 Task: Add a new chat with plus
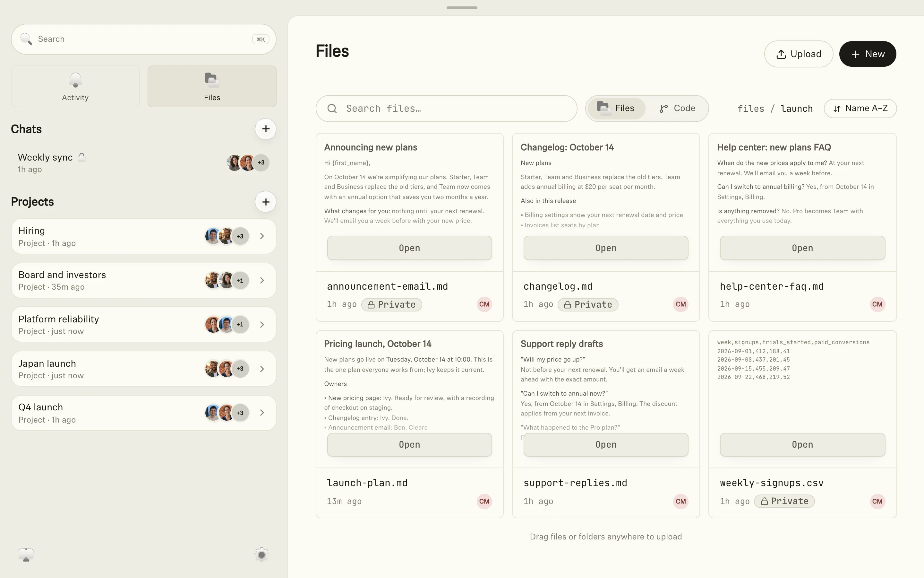[x=266, y=129]
